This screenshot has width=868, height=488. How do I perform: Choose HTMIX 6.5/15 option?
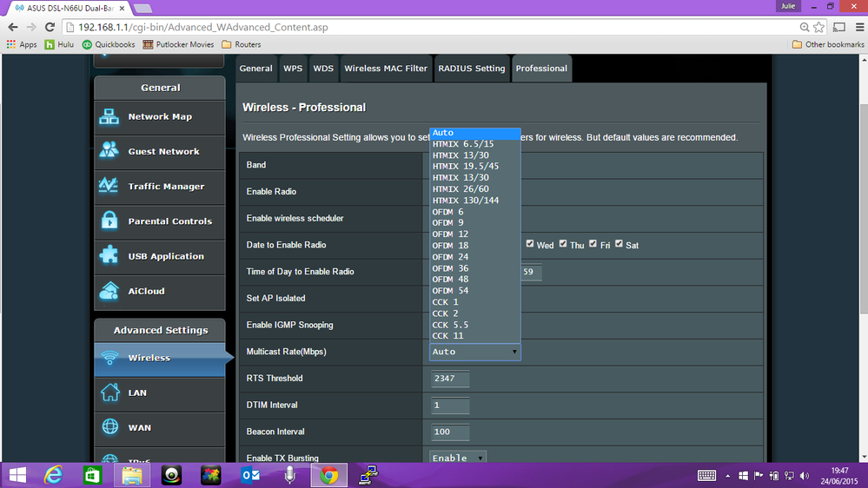[x=475, y=144]
